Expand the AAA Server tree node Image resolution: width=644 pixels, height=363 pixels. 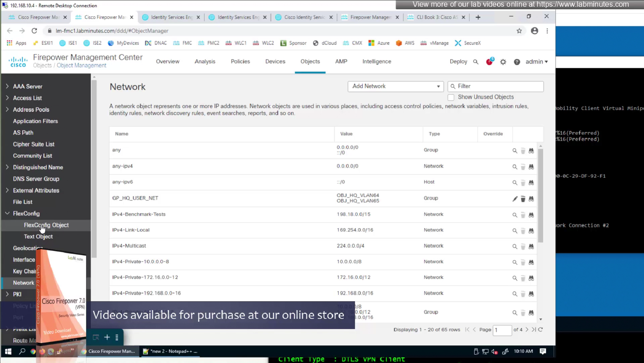(7, 86)
